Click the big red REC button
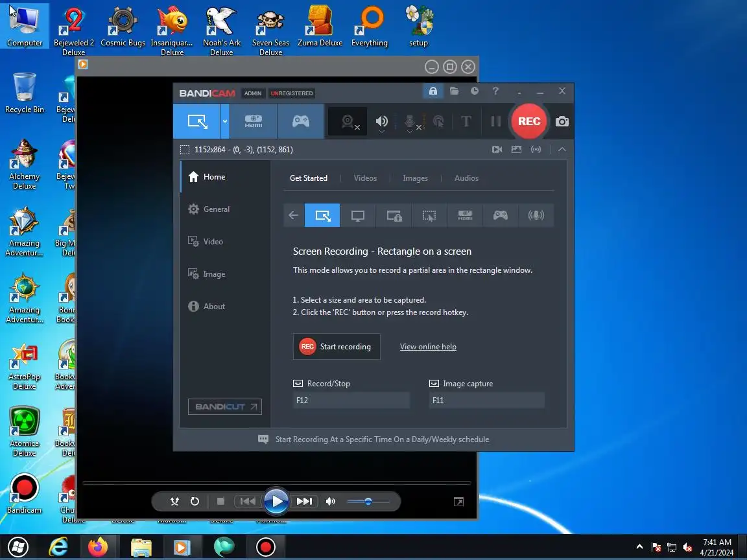The width and height of the screenshot is (747, 560). pyautogui.click(x=529, y=121)
